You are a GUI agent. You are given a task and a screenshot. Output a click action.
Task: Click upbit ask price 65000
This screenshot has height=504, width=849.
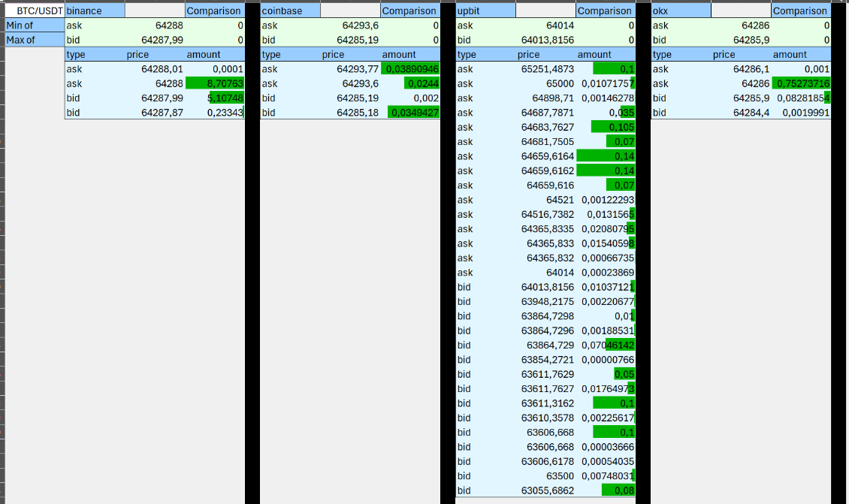click(x=545, y=84)
